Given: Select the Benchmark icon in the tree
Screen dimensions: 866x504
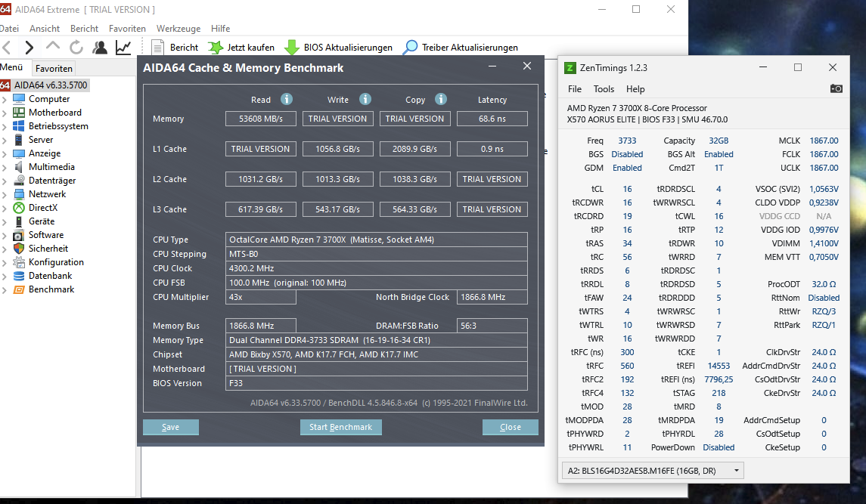Looking at the screenshot, I should coord(19,289).
